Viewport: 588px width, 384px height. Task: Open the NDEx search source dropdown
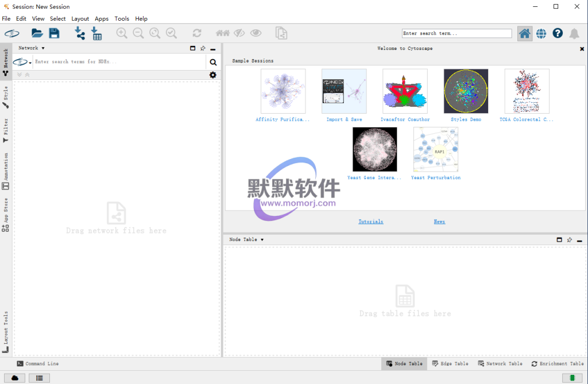22,62
